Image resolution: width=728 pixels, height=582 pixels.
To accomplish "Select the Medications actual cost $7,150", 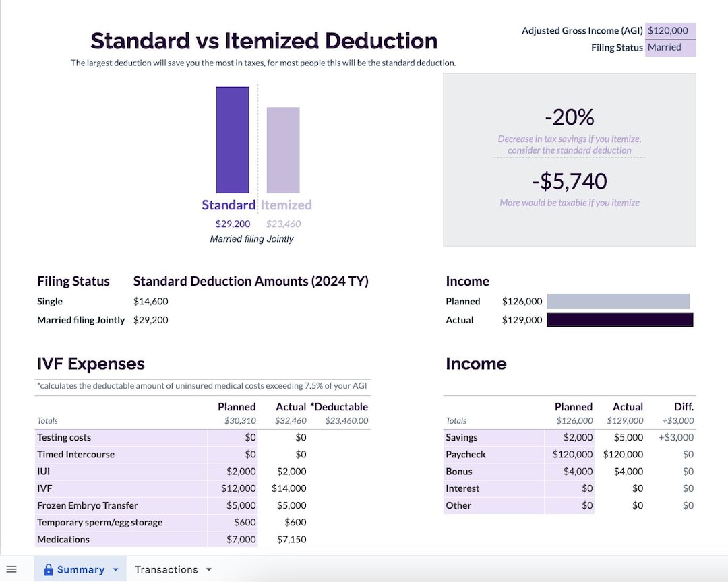I will (x=291, y=539).
